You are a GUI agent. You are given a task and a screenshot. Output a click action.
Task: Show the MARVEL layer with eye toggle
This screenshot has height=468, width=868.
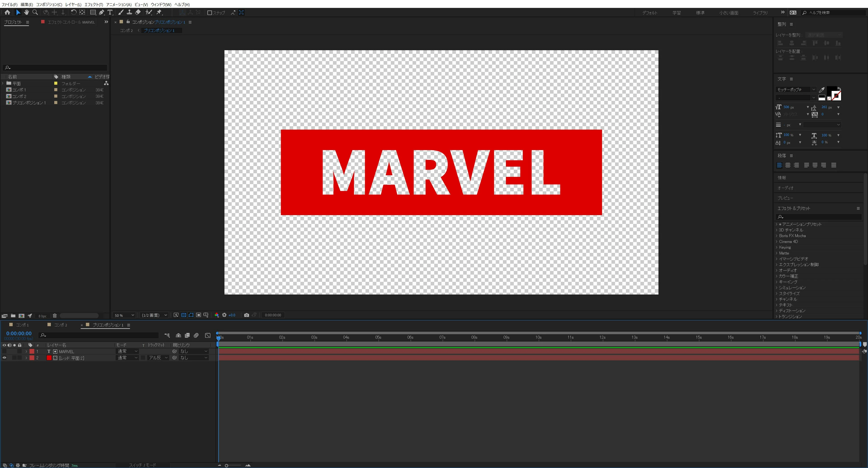coord(4,351)
